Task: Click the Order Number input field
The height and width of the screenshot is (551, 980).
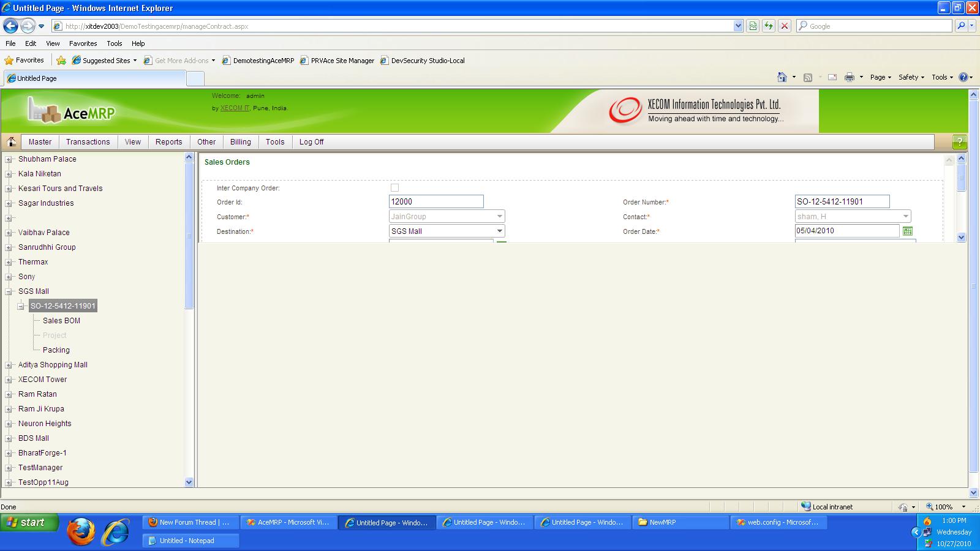Action: point(842,201)
